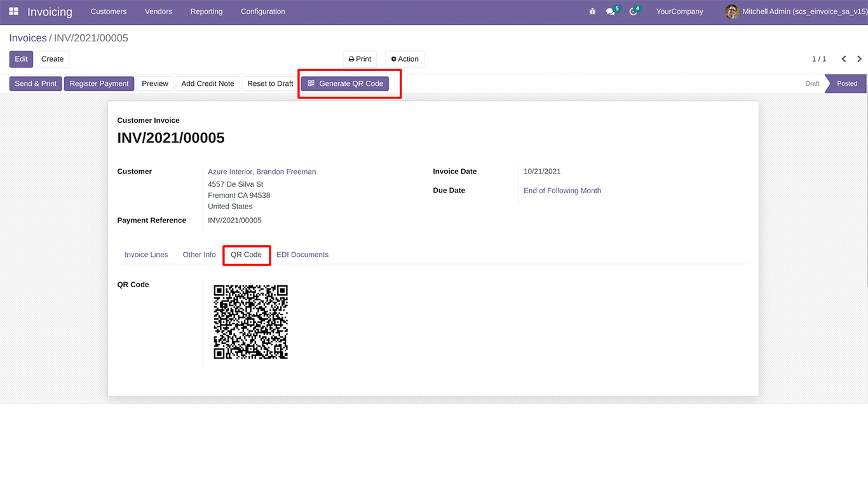Viewport: 868px width, 488px height.
Task: Click the debug bug icon
Action: (x=592, y=11)
